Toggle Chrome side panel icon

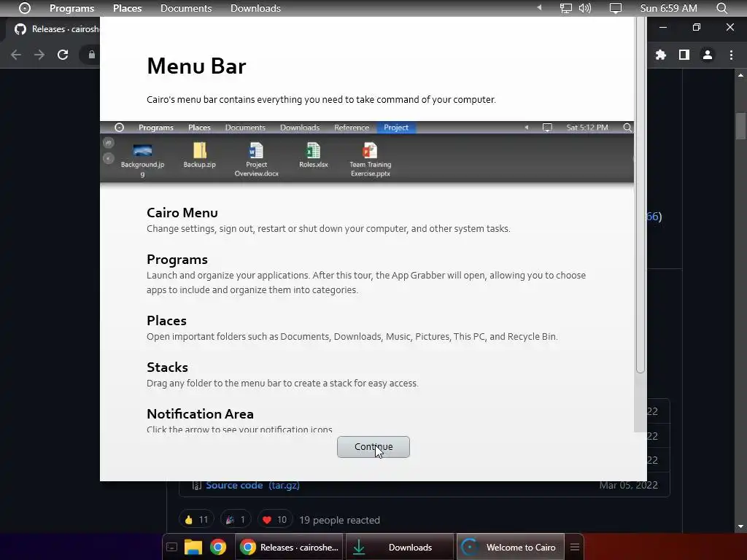pos(684,55)
